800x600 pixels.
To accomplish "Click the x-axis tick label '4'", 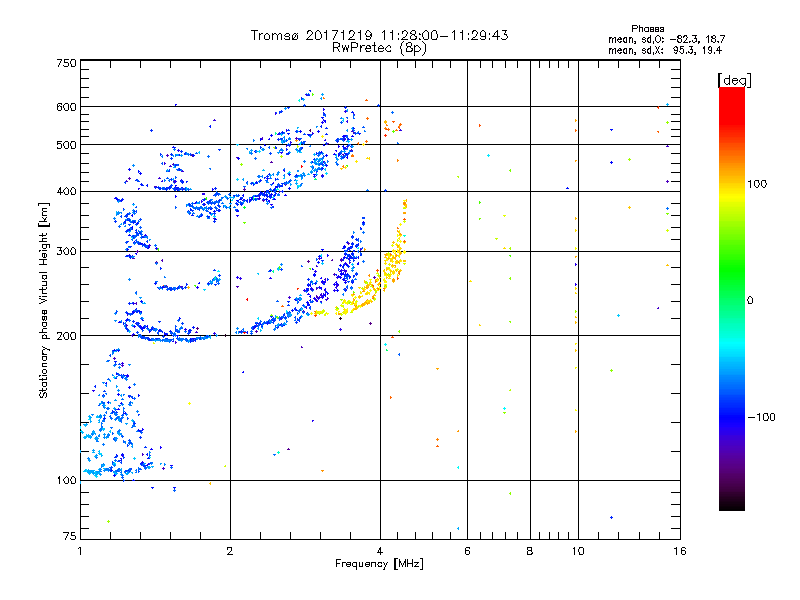I will [x=380, y=551].
